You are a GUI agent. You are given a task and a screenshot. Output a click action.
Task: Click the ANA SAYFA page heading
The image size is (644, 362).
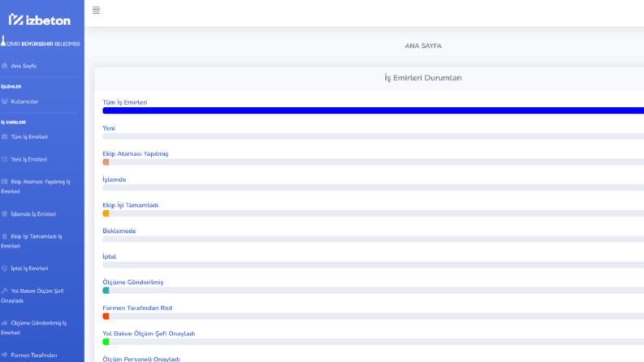click(423, 45)
